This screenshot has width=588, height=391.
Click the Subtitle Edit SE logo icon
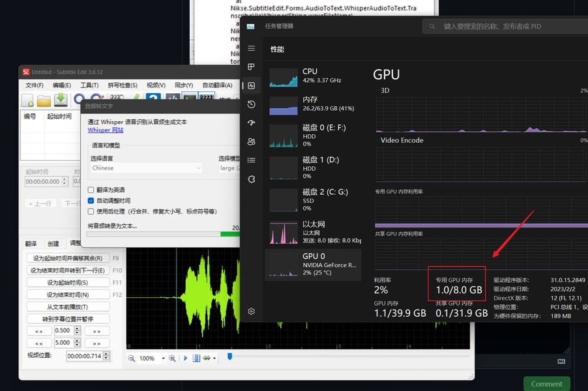point(26,72)
